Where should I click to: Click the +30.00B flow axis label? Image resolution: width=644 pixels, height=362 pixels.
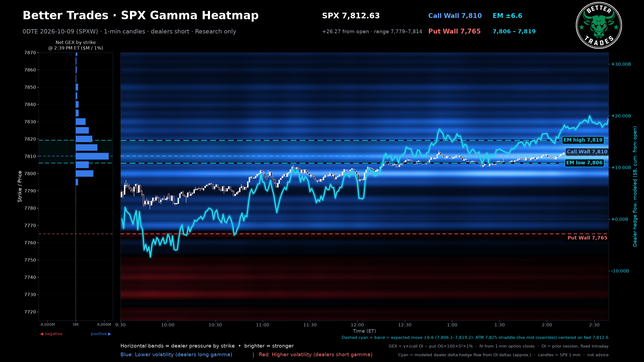pyautogui.click(x=621, y=64)
